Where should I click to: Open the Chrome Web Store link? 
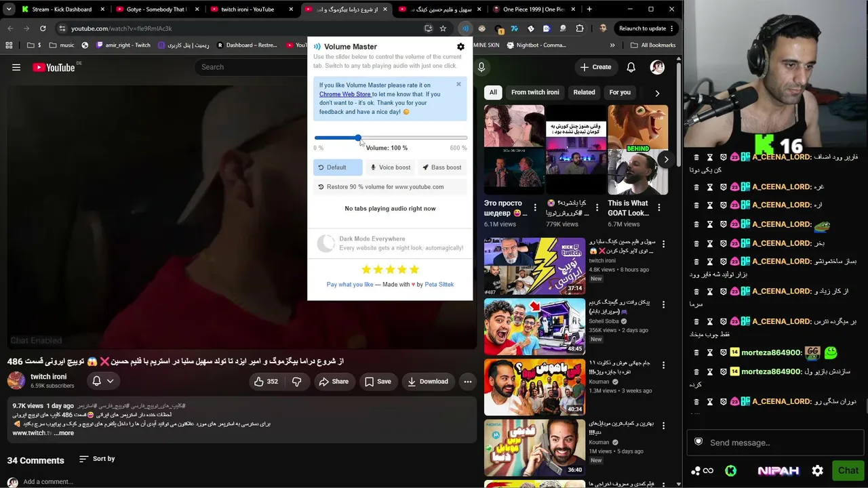345,94
